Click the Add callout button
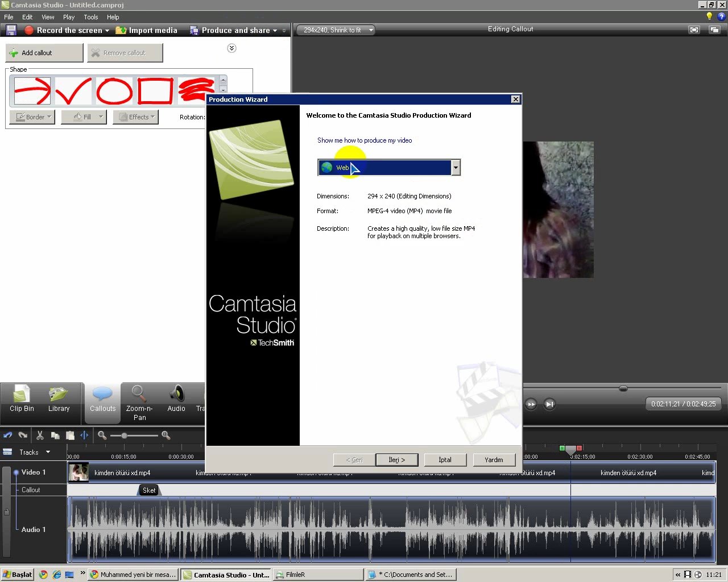Screen dimensions: 728x582 point(44,53)
